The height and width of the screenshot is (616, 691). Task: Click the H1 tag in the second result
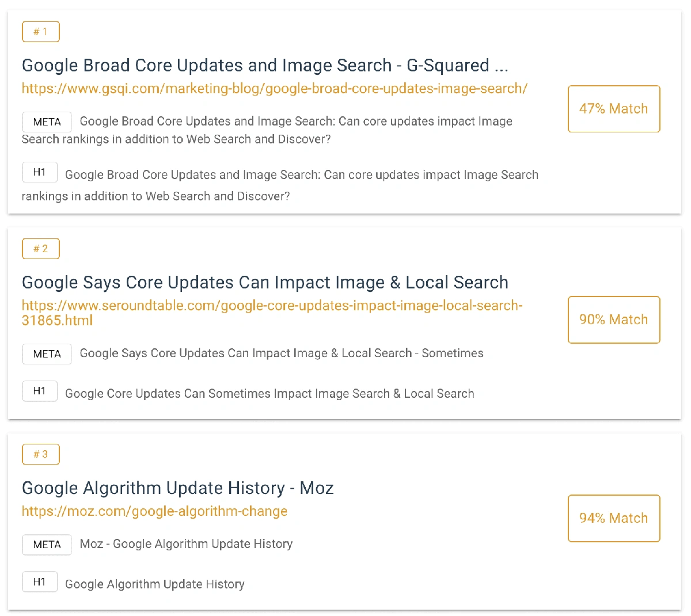(40, 391)
